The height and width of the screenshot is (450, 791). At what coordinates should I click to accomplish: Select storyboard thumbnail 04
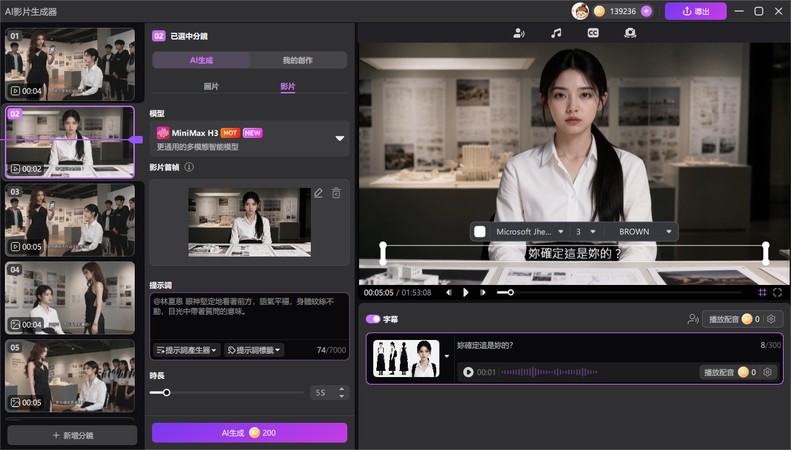tap(70, 298)
